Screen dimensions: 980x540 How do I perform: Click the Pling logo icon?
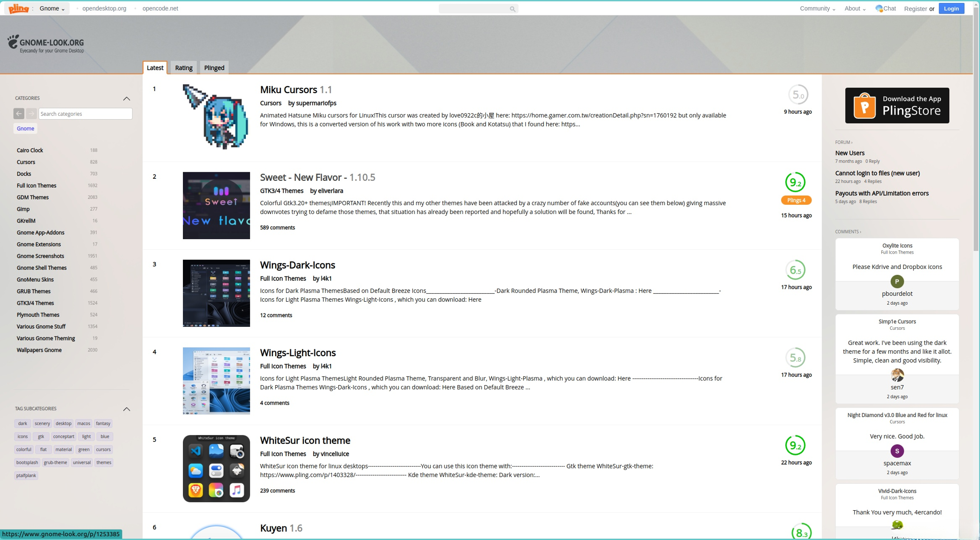click(19, 8)
